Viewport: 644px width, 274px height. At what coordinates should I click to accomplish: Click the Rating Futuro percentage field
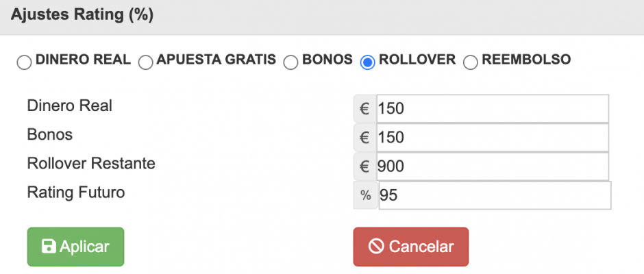click(493, 195)
